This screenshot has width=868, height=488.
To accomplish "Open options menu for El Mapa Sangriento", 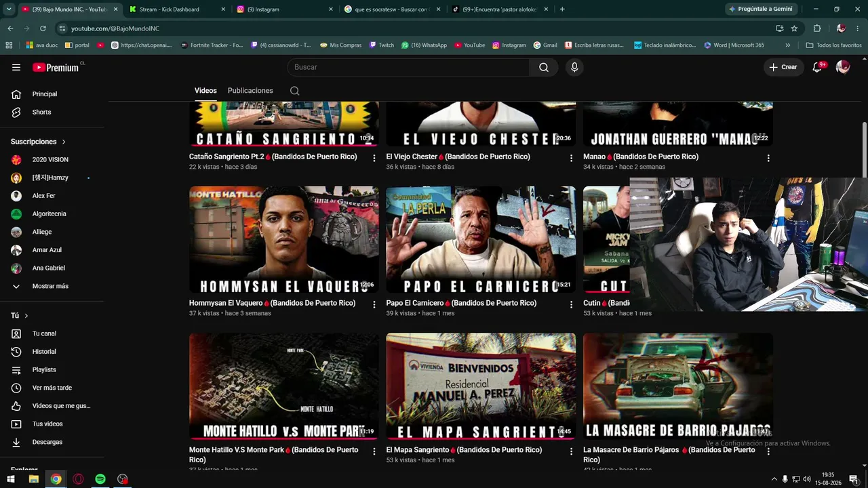I will click(x=571, y=451).
